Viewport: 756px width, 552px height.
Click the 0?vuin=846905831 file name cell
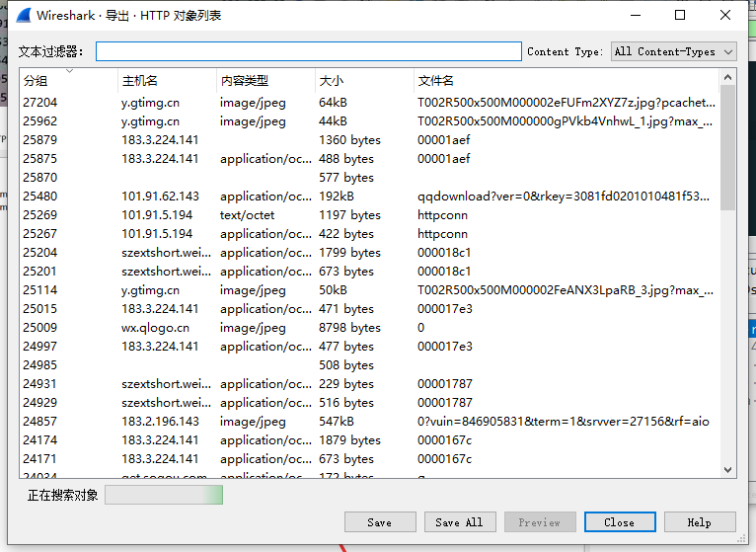564,422
